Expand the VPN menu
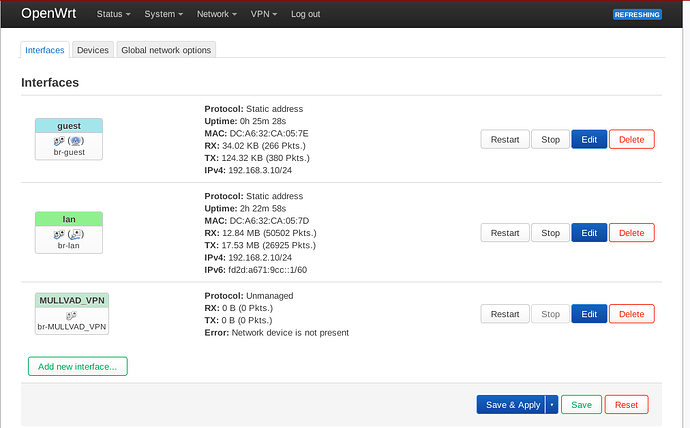 [x=264, y=14]
